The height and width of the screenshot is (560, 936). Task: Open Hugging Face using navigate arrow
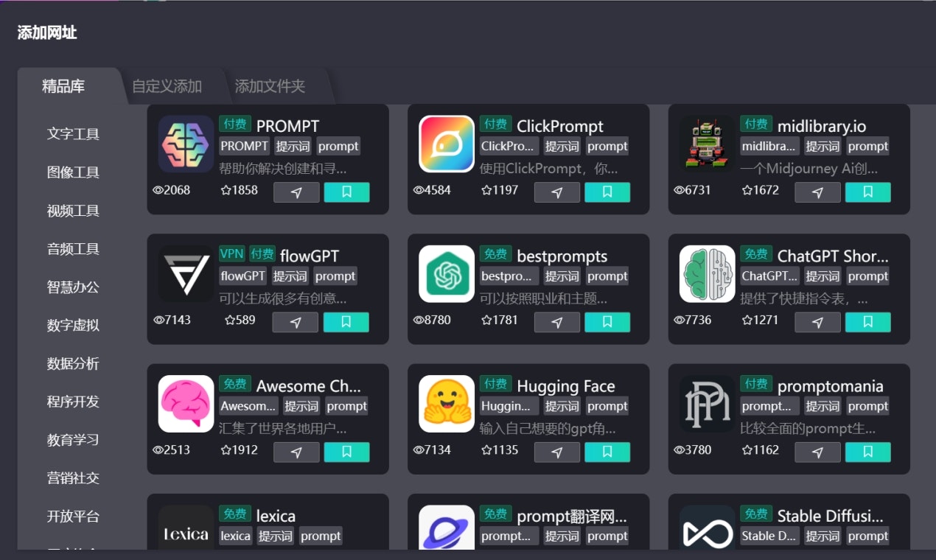pos(557,452)
